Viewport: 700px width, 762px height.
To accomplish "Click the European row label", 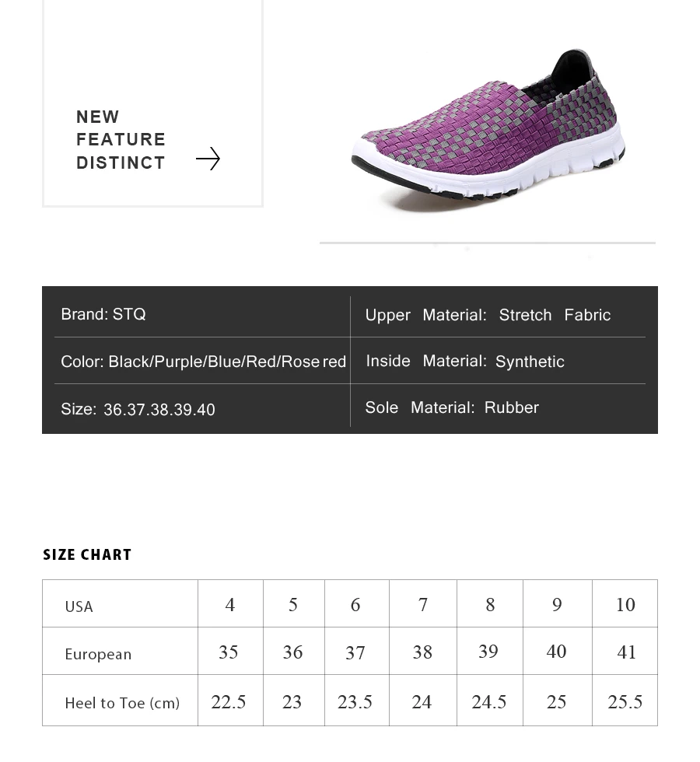I will pos(98,654).
